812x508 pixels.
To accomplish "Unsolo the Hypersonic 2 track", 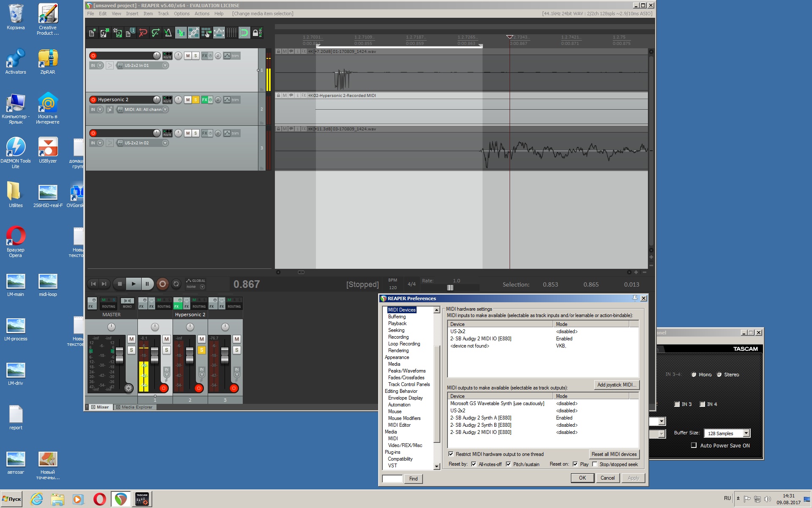I will 195,99.
